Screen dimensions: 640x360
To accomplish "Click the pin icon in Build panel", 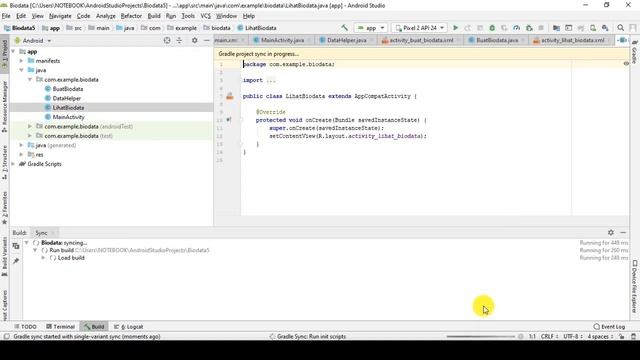I will click(x=16, y=260).
